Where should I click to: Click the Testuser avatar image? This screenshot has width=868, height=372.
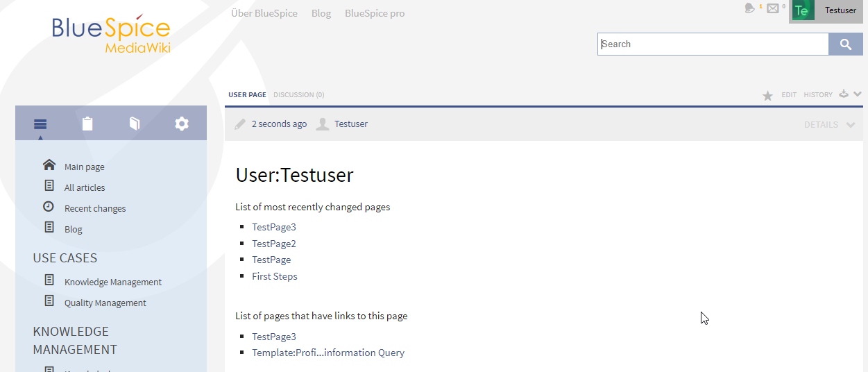803,10
